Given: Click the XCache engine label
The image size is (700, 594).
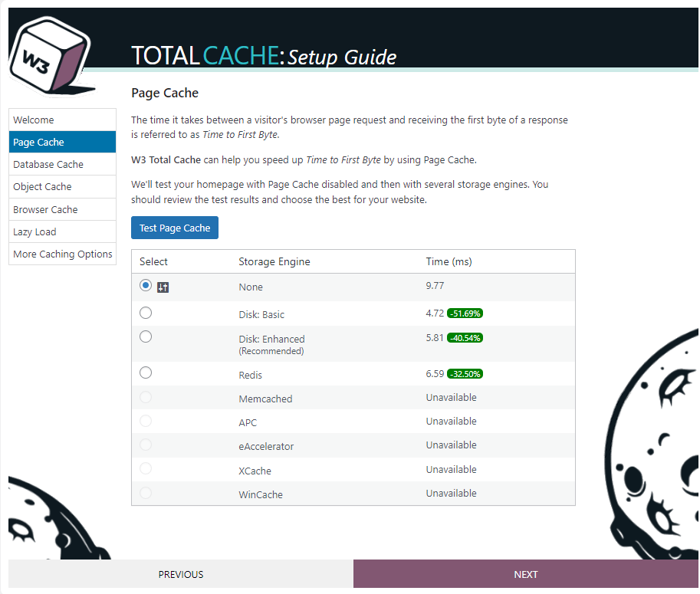Looking at the screenshot, I should (x=255, y=471).
